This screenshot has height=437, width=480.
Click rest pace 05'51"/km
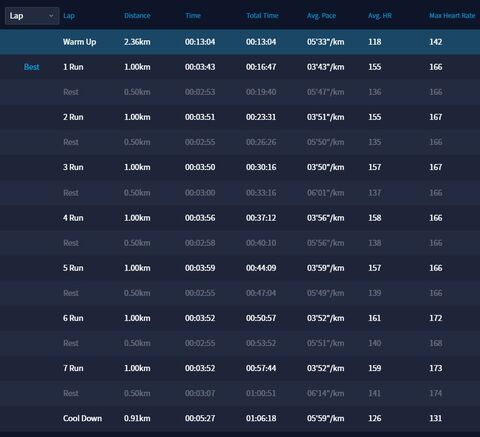pos(326,343)
